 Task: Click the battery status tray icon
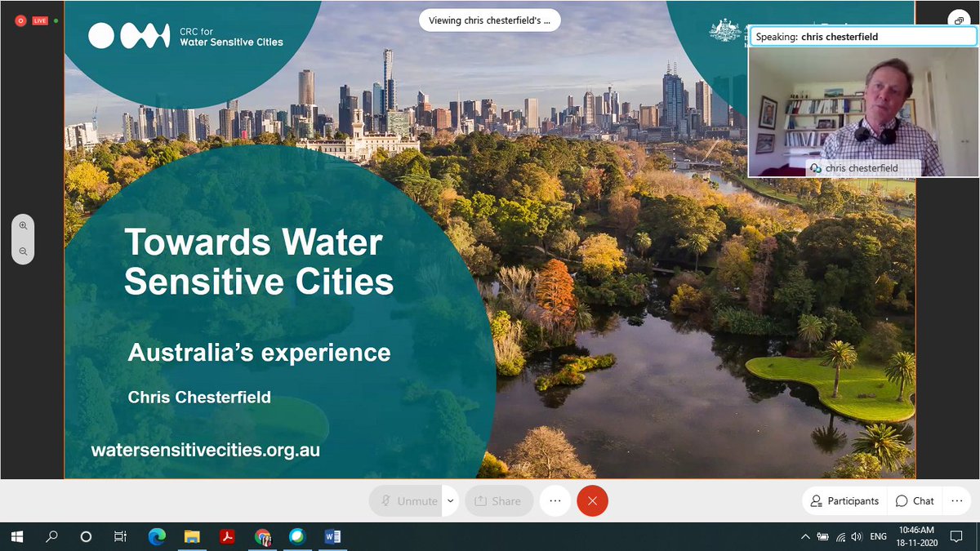pos(823,536)
